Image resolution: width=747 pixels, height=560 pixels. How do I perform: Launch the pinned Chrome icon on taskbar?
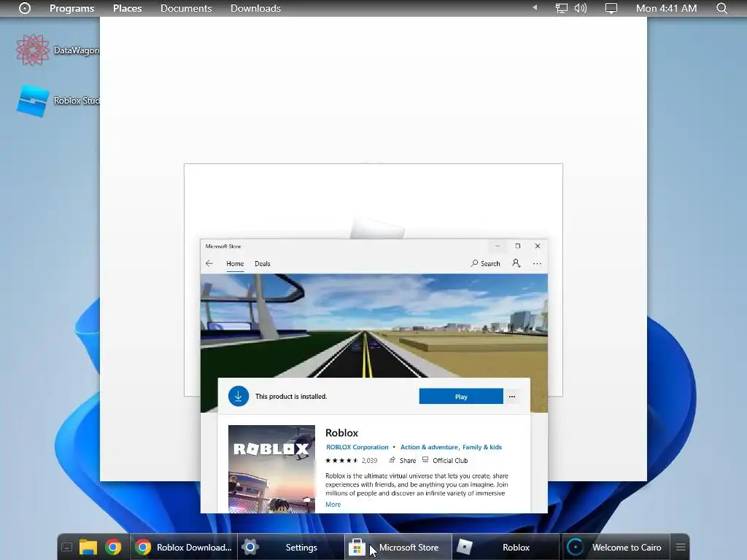coord(113,547)
